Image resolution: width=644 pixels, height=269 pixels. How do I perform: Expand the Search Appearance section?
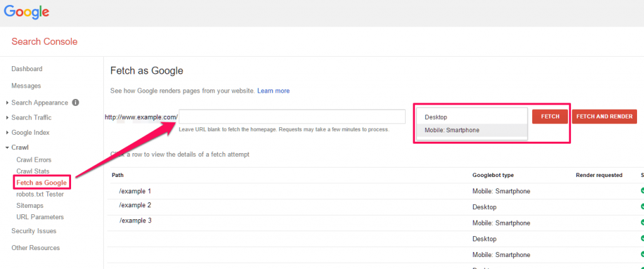[x=40, y=103]
